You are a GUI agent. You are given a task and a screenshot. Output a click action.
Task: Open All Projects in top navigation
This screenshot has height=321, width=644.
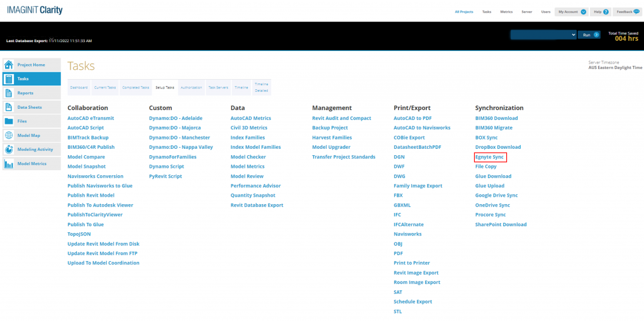tap(464, 12)
